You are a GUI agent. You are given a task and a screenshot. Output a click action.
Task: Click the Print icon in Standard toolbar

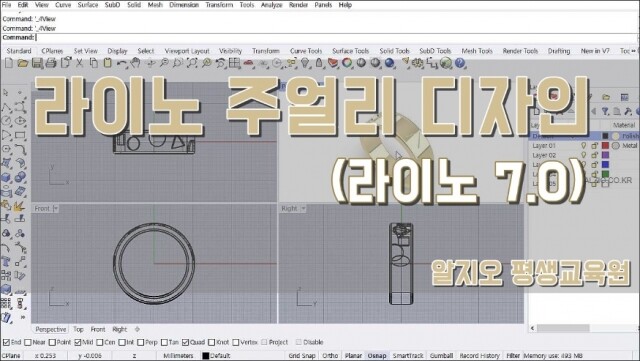point(51,63)
